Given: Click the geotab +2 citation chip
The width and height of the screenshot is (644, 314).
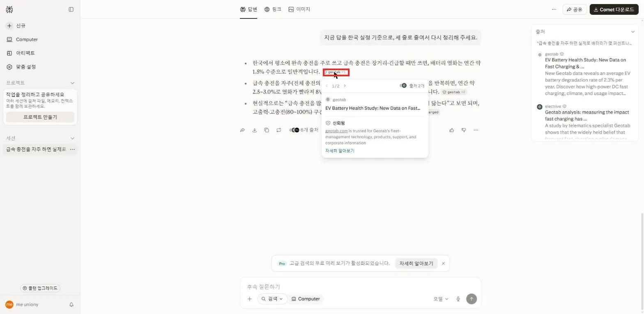Looking at the screenshot, I should click(453, 92).
